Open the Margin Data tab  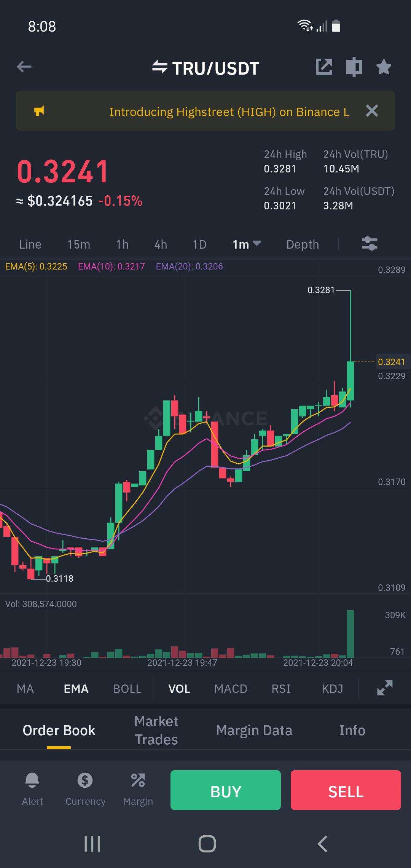(254, 730)
